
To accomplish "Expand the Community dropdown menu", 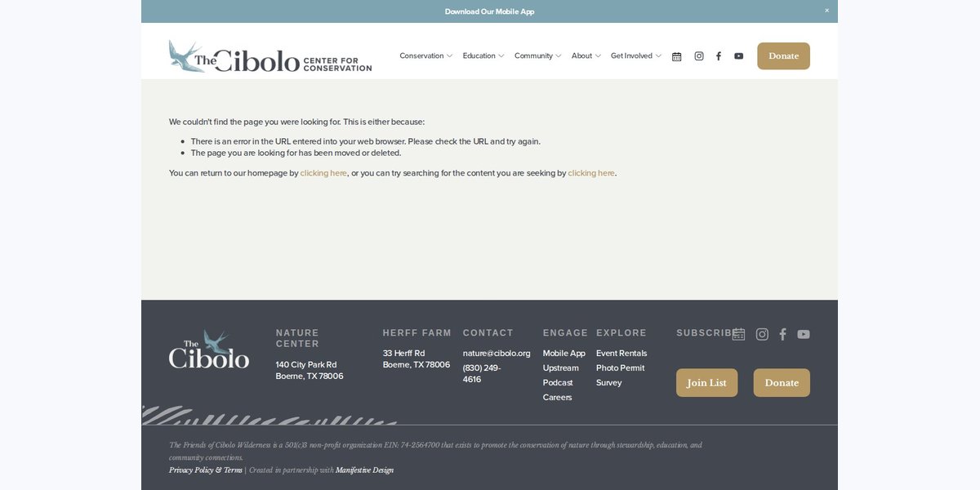I will pos(538,56).
